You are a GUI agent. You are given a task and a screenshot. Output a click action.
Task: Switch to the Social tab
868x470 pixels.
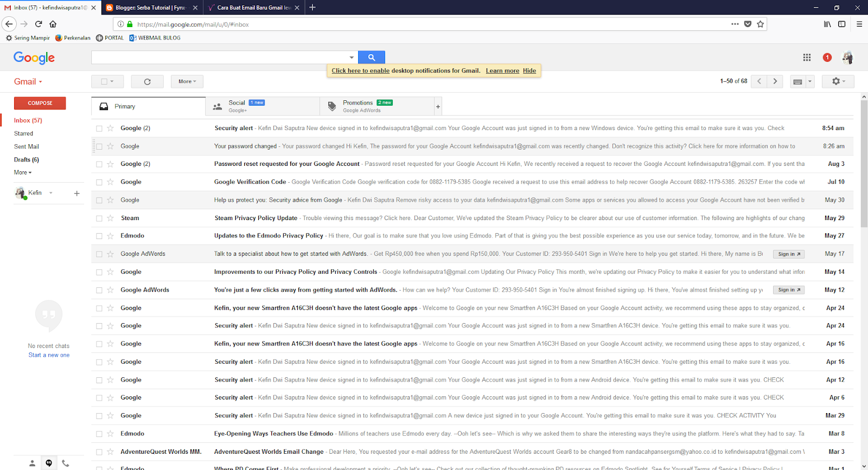pyautogui.click(x=263, y=106)
